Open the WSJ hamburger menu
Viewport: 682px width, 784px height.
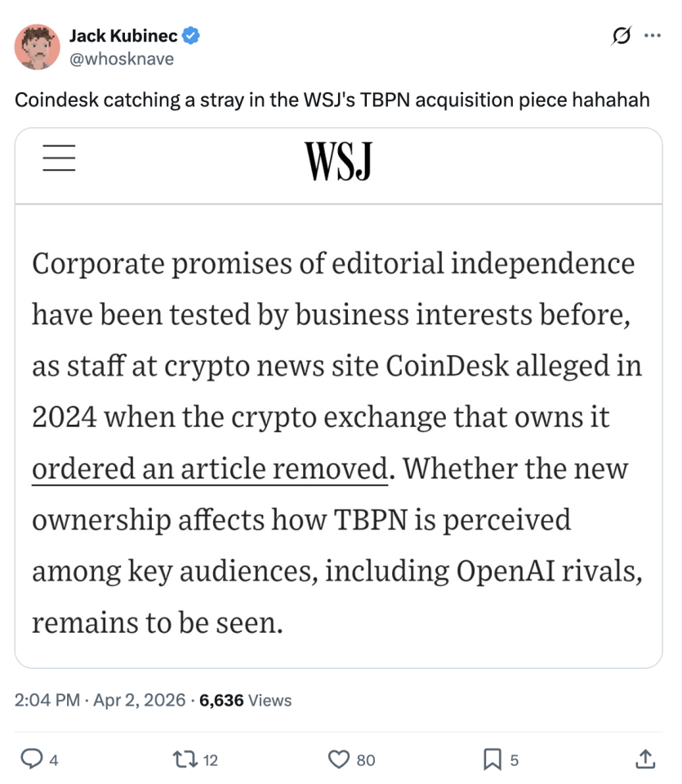[x=58, y=158]
